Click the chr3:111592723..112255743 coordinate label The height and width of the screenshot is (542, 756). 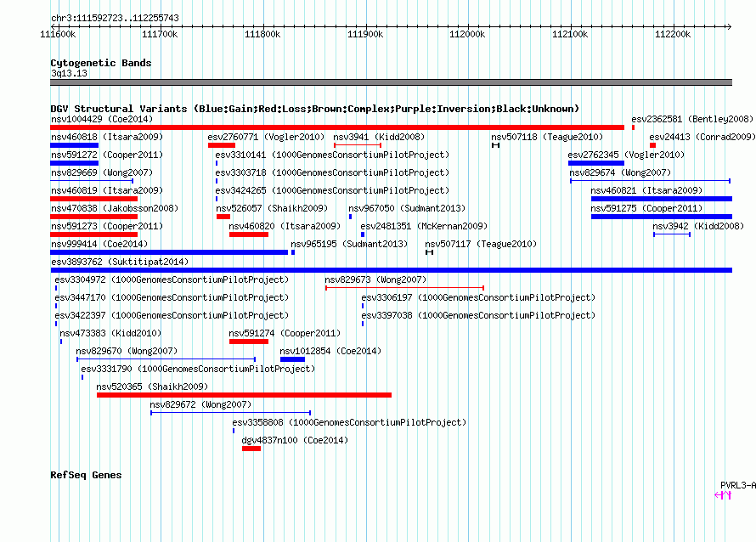click(115, 18)
